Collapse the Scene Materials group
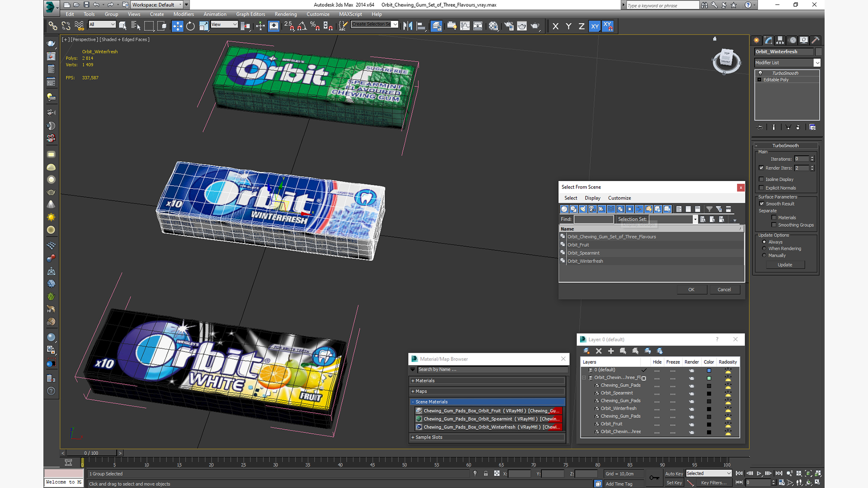The height and width of the screenshot is (488, 868). [x=487, y=402]
